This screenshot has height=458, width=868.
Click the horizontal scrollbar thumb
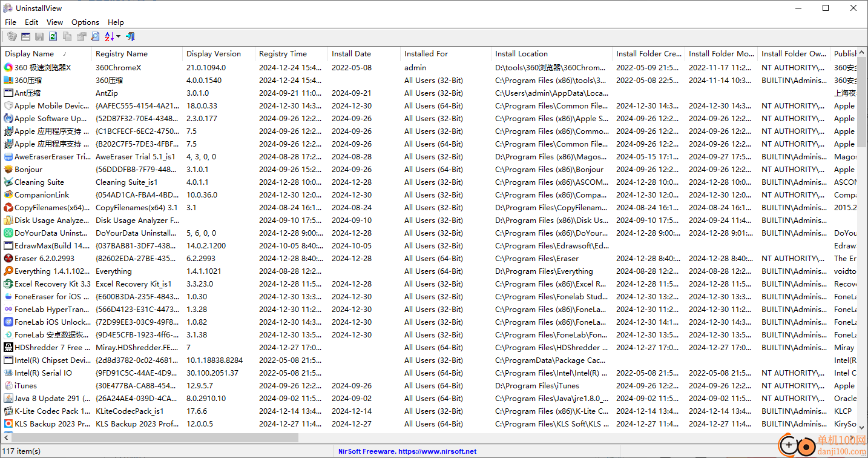155,437
